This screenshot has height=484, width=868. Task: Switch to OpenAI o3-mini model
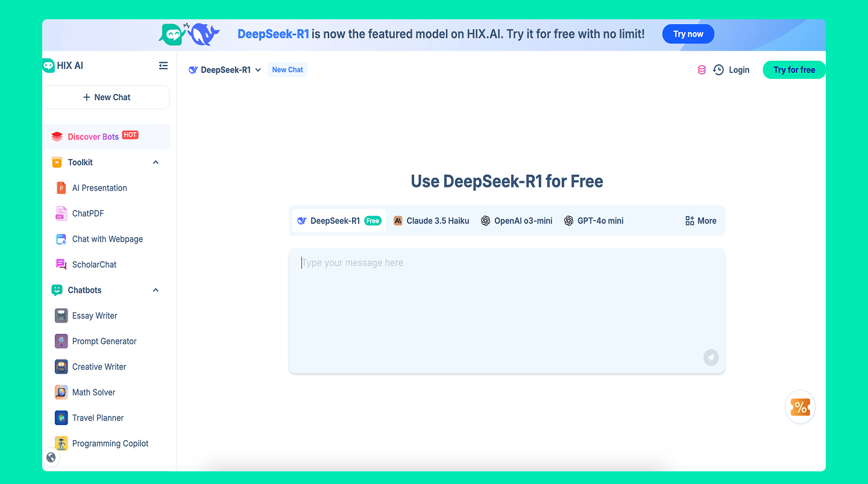517,221
